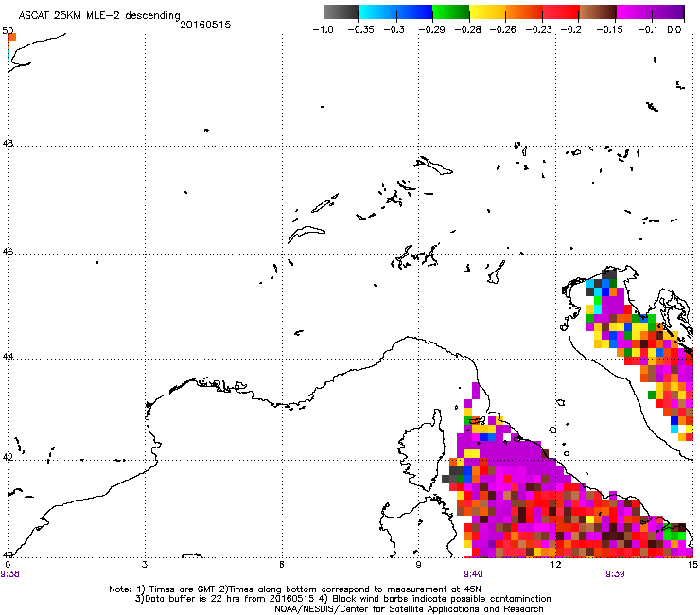Click the '-0.35' color scale label
Image resolution: width=700 pixels, height=615 pixels.
click(360, 30)
